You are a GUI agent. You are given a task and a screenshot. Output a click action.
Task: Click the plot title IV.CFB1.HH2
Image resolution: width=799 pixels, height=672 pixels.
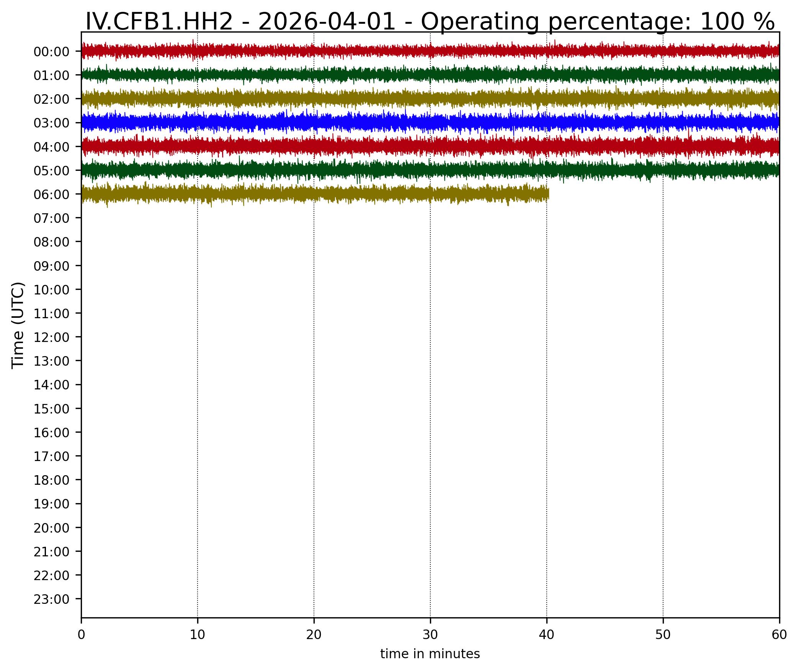point(158,21)
